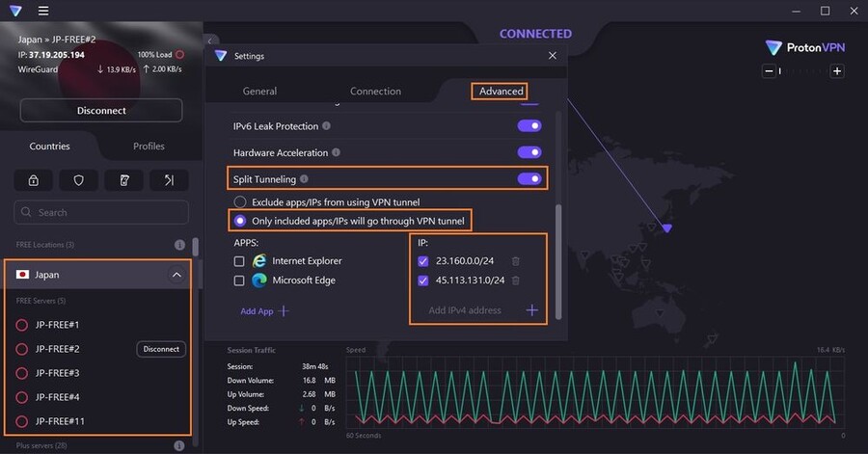
Task: Check the Internet Explorer checkbox
Action: tap(239, 261)
